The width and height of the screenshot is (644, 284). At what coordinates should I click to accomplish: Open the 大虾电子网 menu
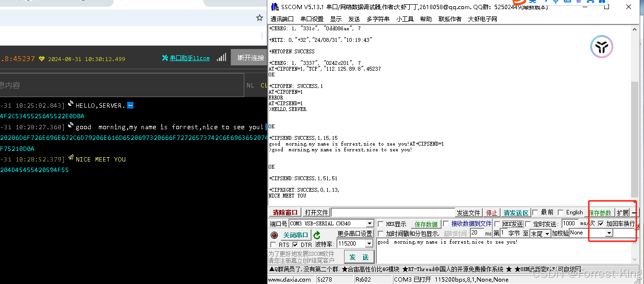(483, 19)
